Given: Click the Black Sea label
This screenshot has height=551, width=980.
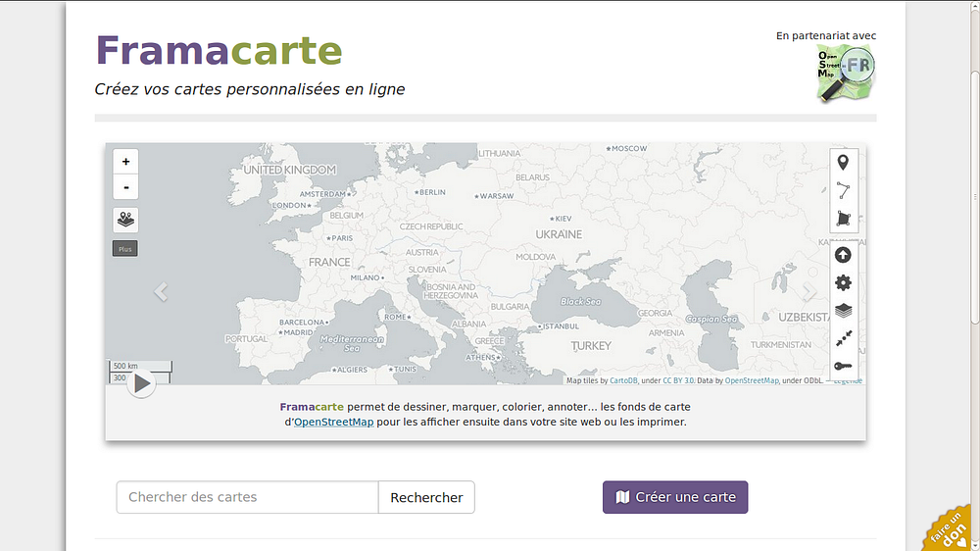Looking at the screenshot, I should tap(580, 301).
